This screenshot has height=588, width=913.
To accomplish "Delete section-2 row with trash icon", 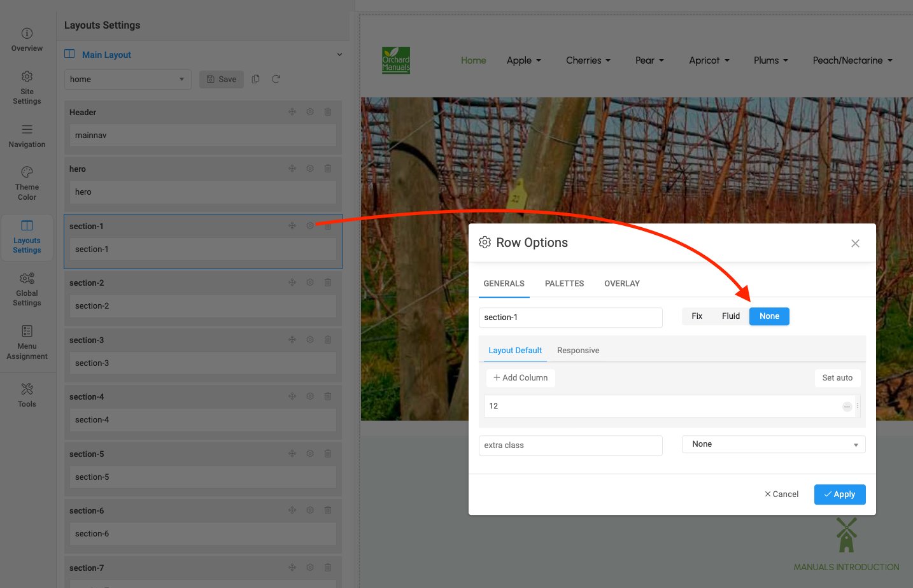I will click(x=328, y=283).
